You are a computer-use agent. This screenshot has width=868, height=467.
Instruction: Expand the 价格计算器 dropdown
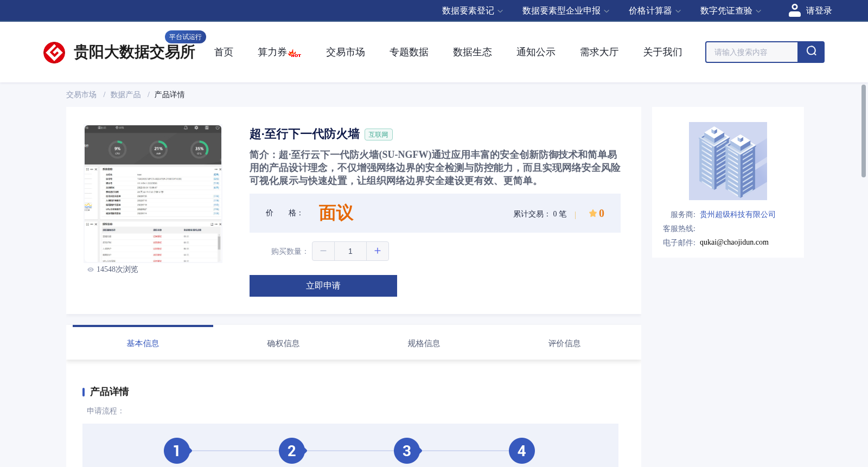[655, 11]
